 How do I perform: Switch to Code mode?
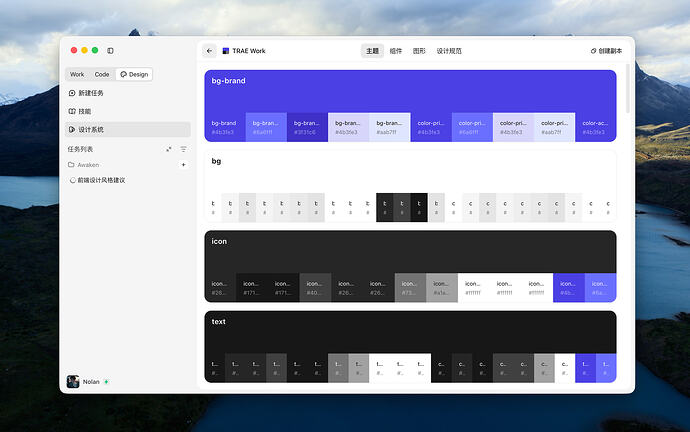point(102,74)
